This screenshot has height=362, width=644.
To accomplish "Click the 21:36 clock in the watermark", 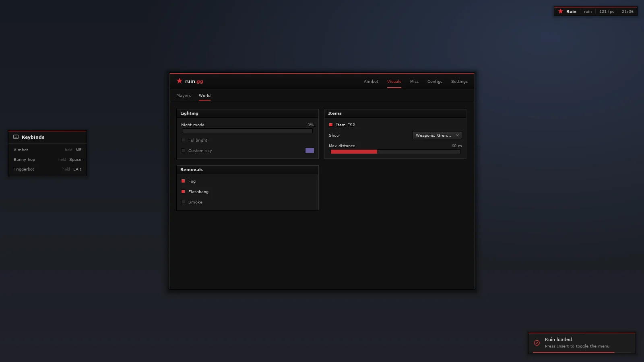I will pos(627,11).
